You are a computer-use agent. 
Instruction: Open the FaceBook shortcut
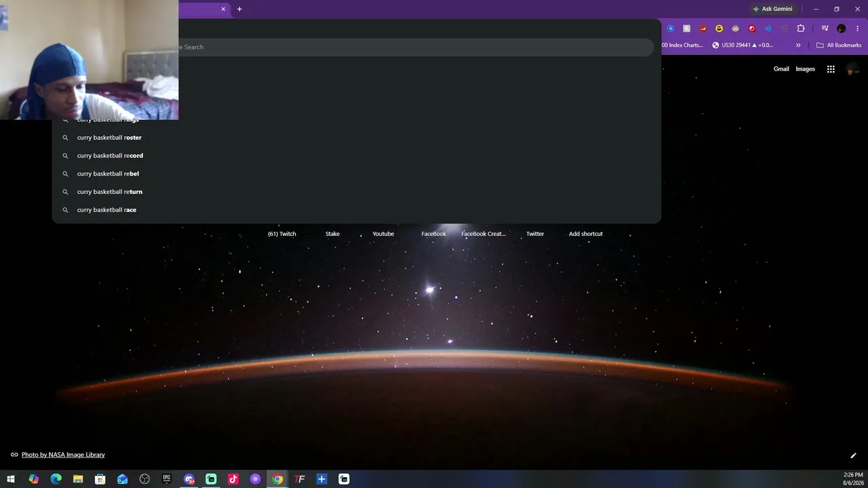coord(434,234)
